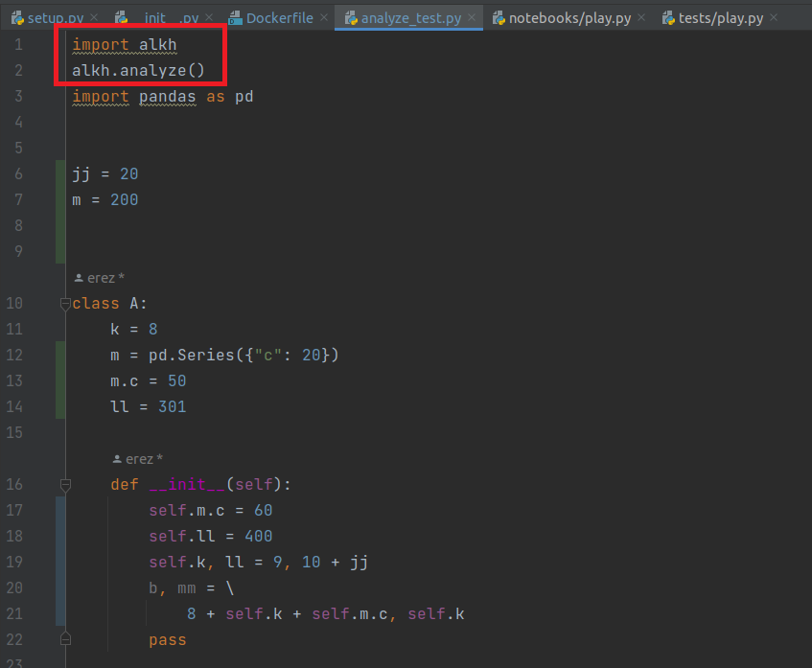
Task: Click gutter line number 12
Action: coord(14,356)
